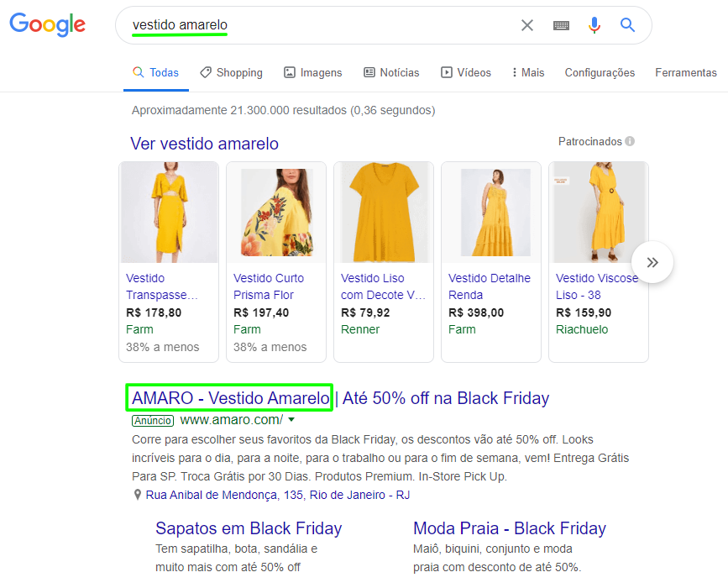Open the Vídeos tab
Image resolution: width=728 pixels, height=588 pixels.
click(x=466, y=72)
